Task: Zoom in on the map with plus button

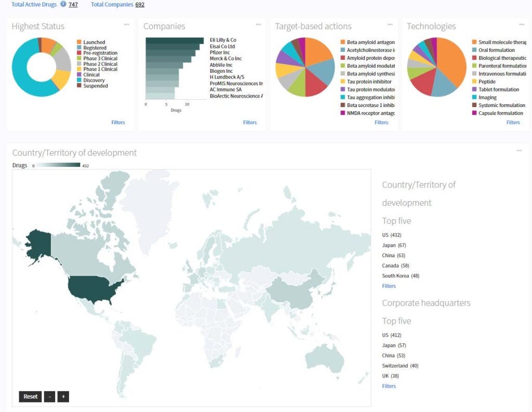Action: (63, 396)
